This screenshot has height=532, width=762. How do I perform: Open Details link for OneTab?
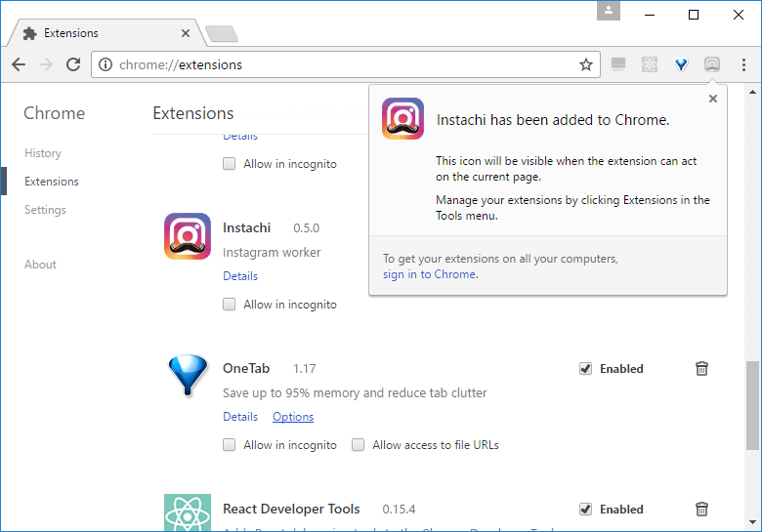click(240, 417)
